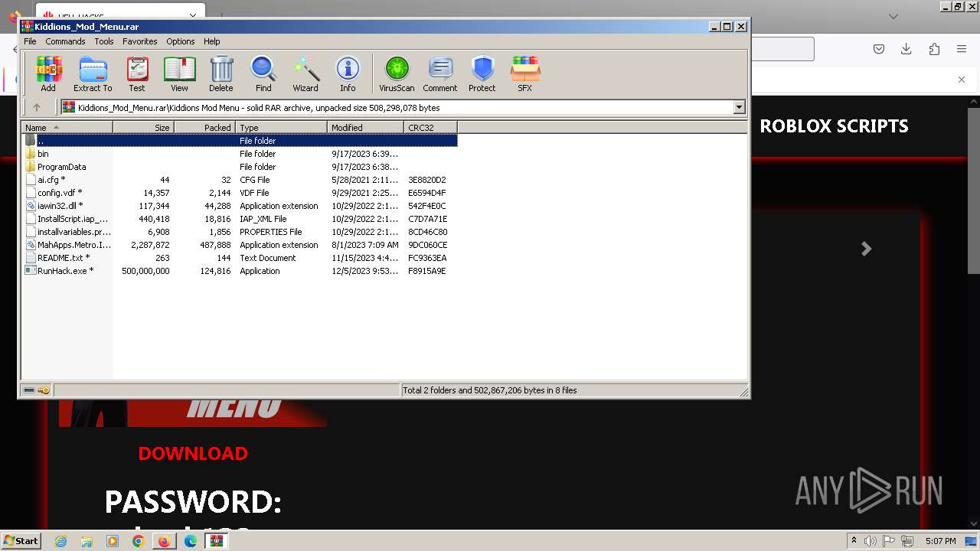
Task: Select the parent folder '..' row
Action: [240, 141]
